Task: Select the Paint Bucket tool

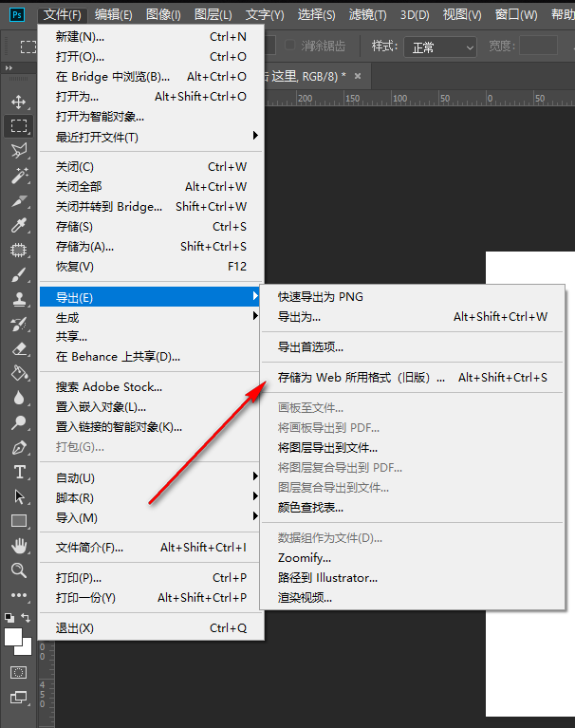Action: point(19,373)
